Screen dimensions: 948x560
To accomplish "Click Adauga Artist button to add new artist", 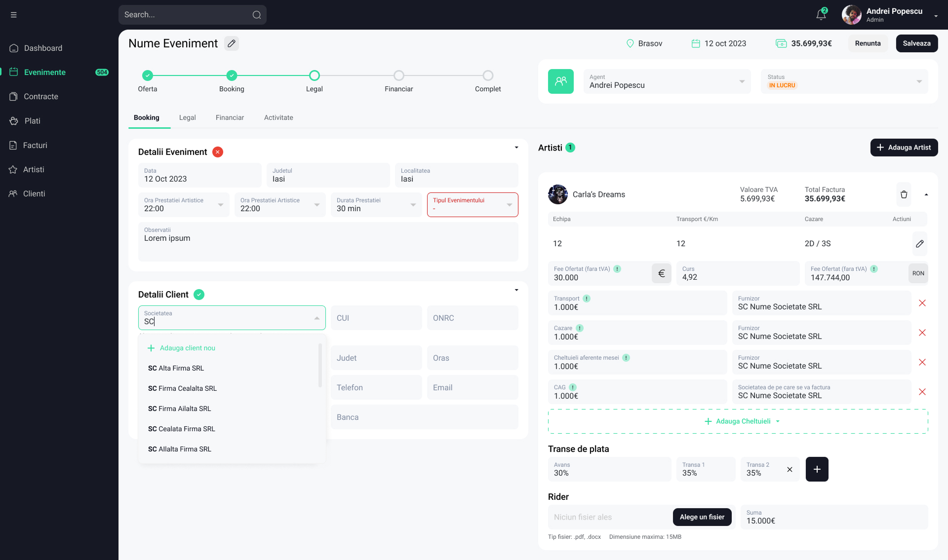I will click(904, 148).
